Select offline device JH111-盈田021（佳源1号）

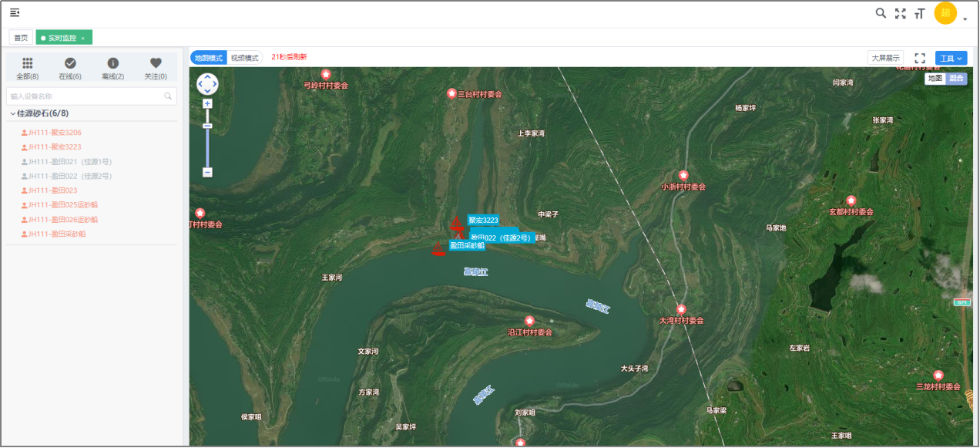pos(67,161)
